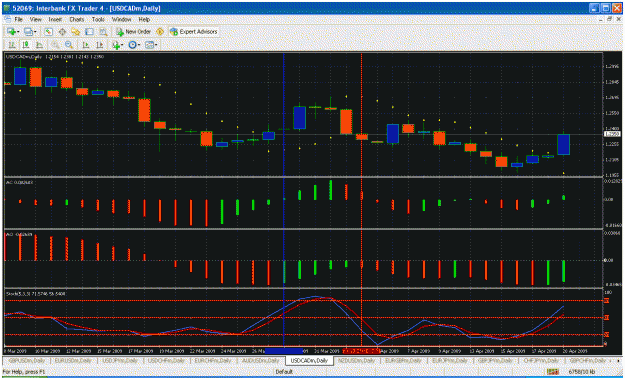Switch to the EURCHFm,Daily chart tab
This screenshot has height=378, width=625.
[213, 360]
